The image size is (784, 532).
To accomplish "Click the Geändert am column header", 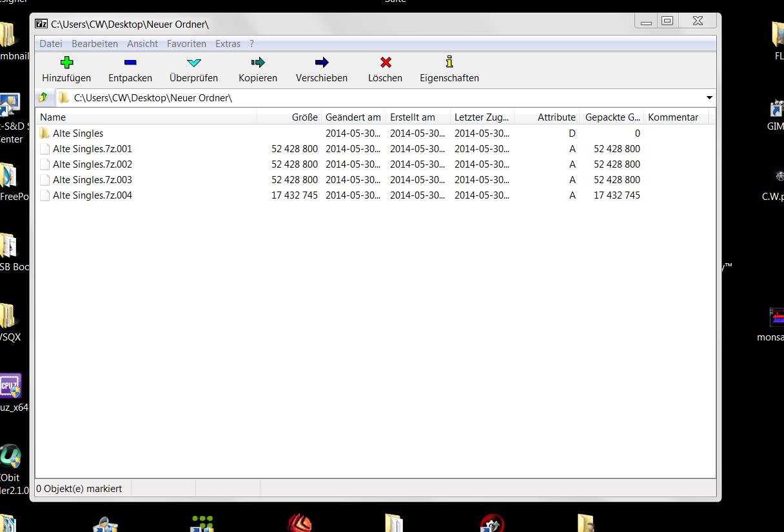I will pyautogui.click(x=353, y=117).
